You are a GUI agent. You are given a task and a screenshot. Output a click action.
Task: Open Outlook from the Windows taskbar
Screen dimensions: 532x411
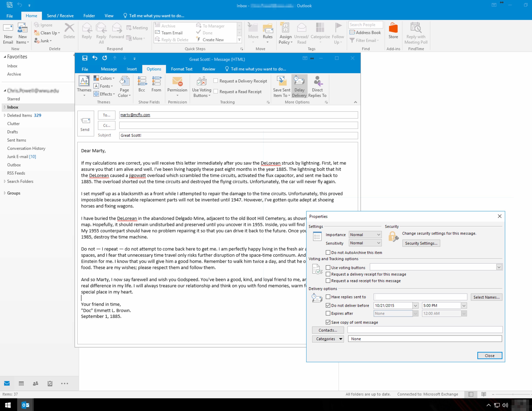[25, 405]
